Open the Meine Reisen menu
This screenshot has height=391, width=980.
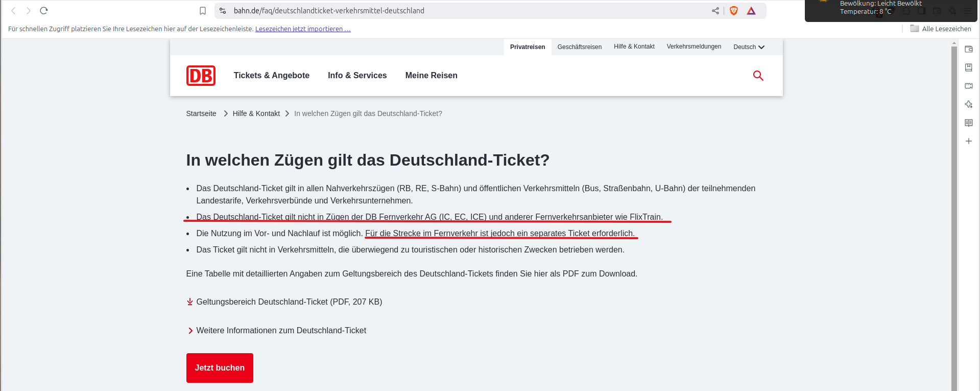(432, 76)
